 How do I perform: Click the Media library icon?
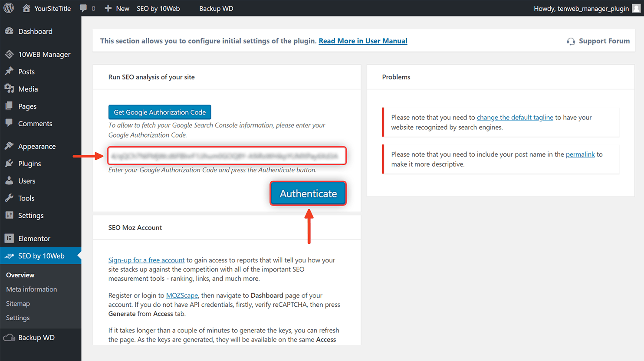pos(9,89)
